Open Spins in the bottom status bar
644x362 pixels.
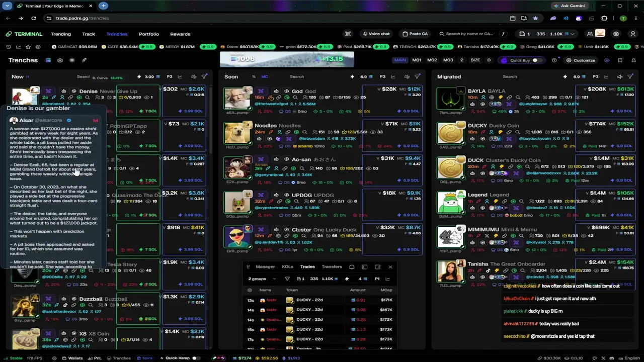point(144,358)
